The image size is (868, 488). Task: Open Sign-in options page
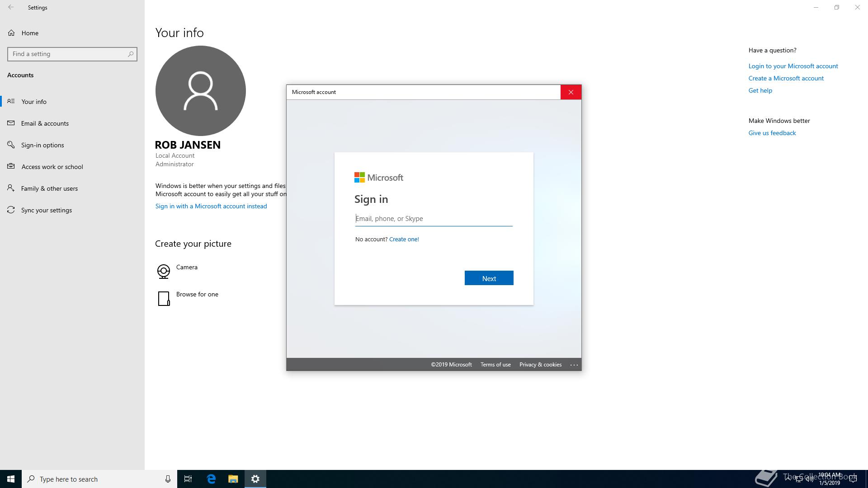click(x=72, y=145)
